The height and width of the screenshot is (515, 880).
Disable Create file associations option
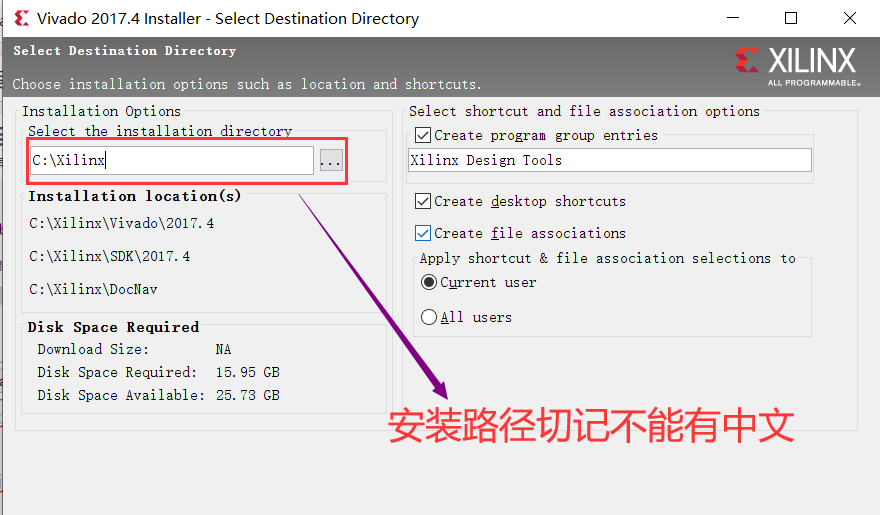click(x=423, y=233)
